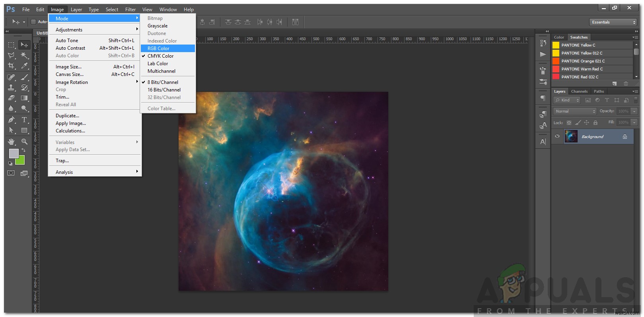Click the foreground color swatch
Screen dimensions: 644x317
pyautogui.click(x=14, y=153)
